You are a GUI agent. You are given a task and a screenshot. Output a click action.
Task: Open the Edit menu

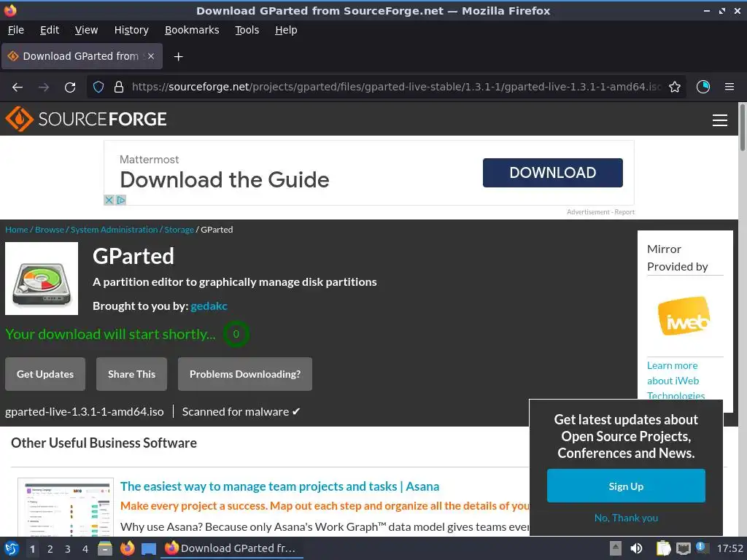50,30
